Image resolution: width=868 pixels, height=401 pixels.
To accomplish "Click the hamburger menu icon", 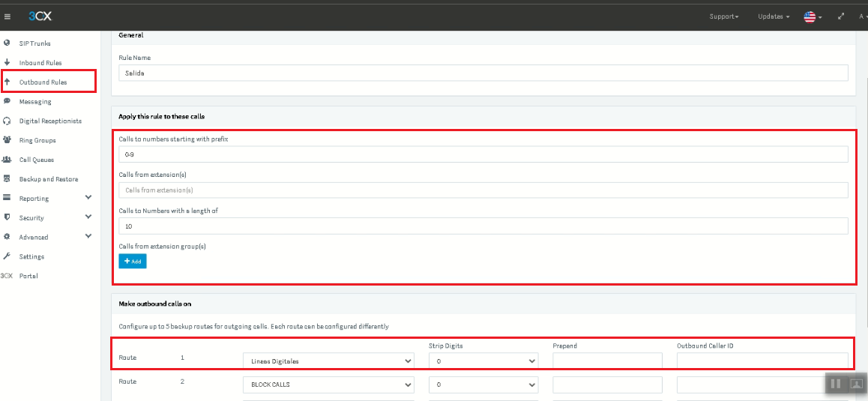I will coord(7,16).
